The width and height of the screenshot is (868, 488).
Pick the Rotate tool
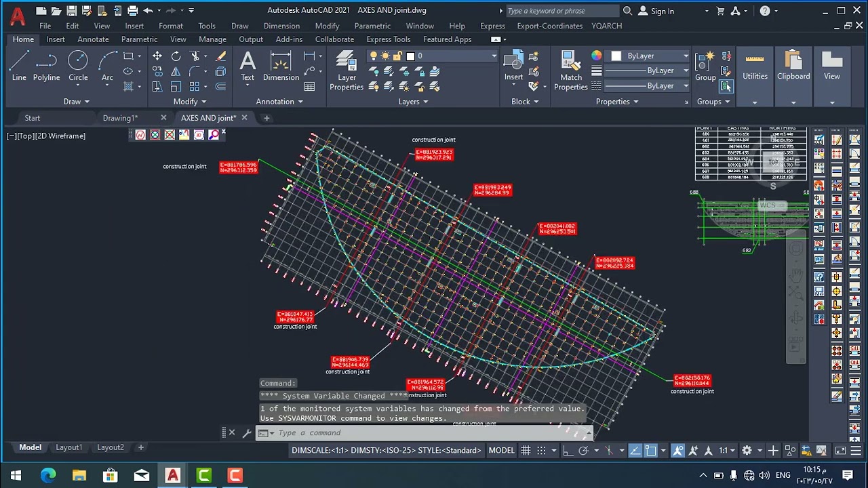[176, 56]
